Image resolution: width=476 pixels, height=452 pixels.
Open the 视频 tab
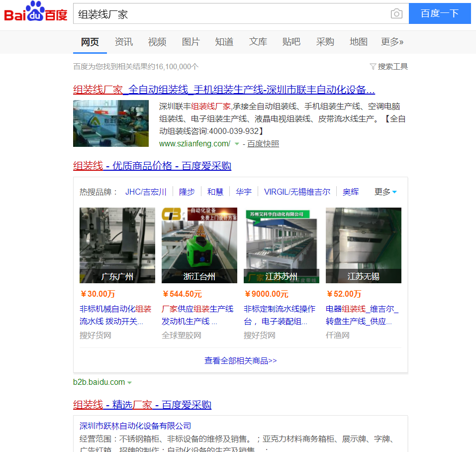pos(157,42)
